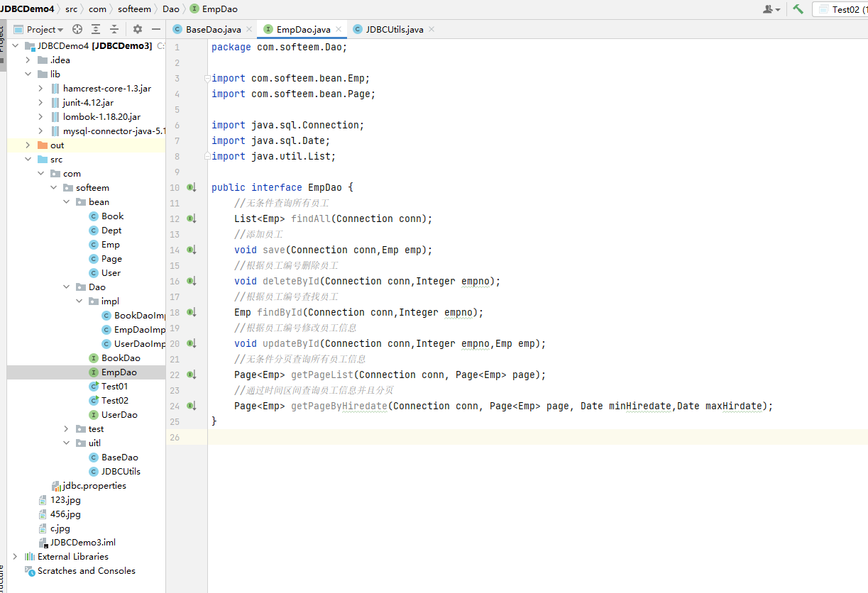Click the implementation gutter icon on line 10
Image resolution: width=868 pixels, height=593 pixels.
click(x=191, y=187)
